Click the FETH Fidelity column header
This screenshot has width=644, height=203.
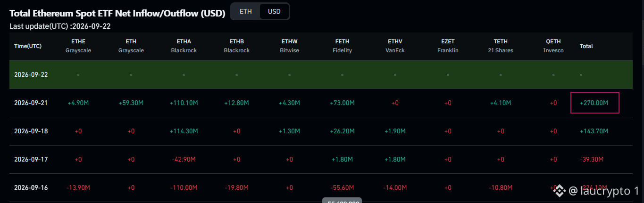342,46
